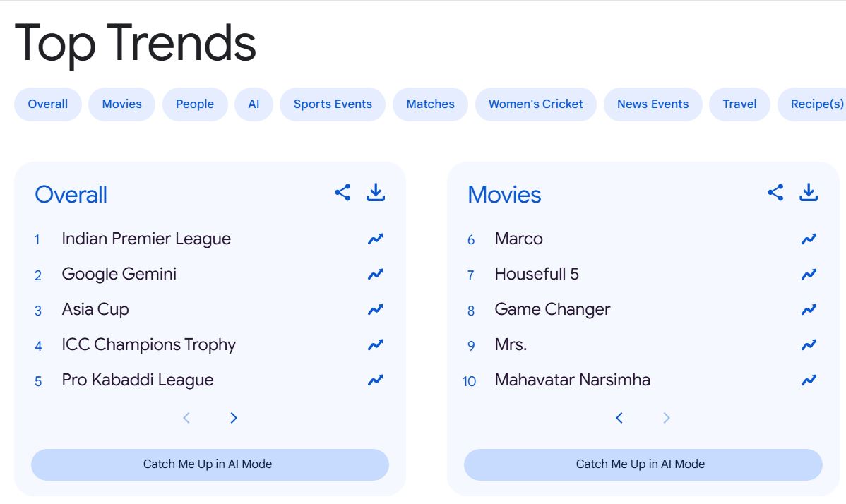Click the share icon on Movies card

775,192
